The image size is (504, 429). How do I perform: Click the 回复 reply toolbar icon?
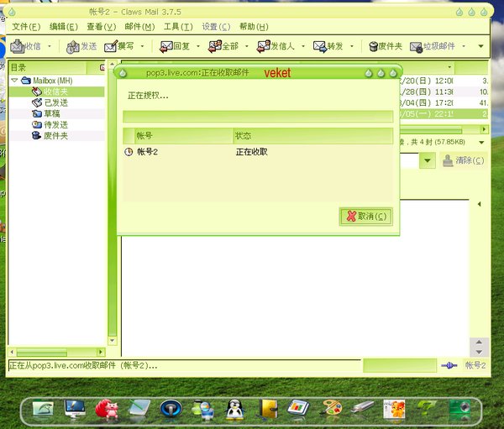[166, 47]
